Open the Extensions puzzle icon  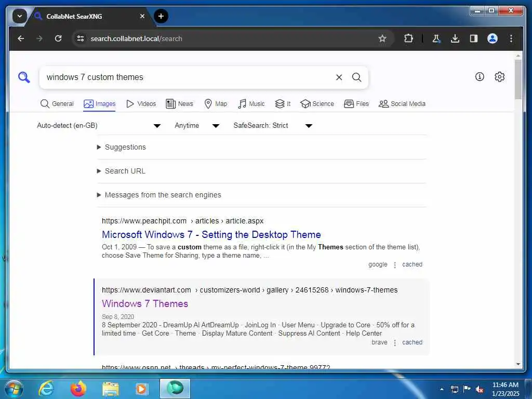[408, 38]
